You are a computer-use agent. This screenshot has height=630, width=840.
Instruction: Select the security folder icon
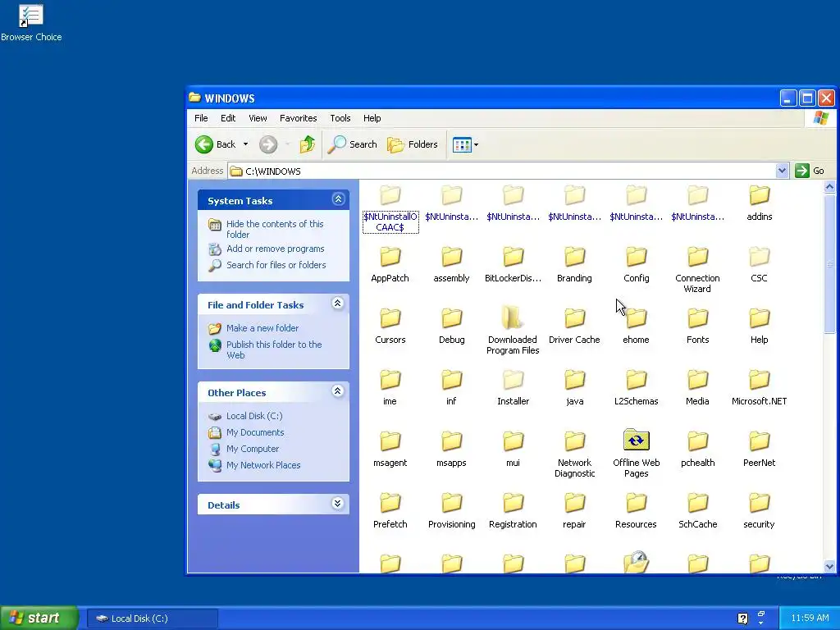point(759,504)
